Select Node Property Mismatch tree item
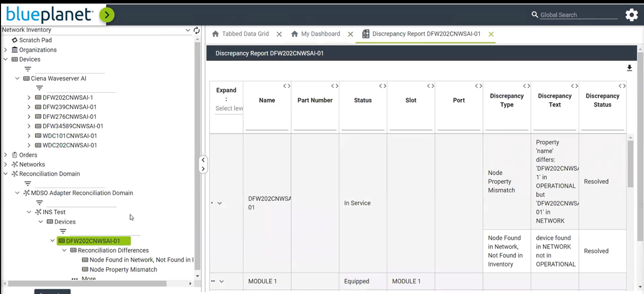 [123, 270]
